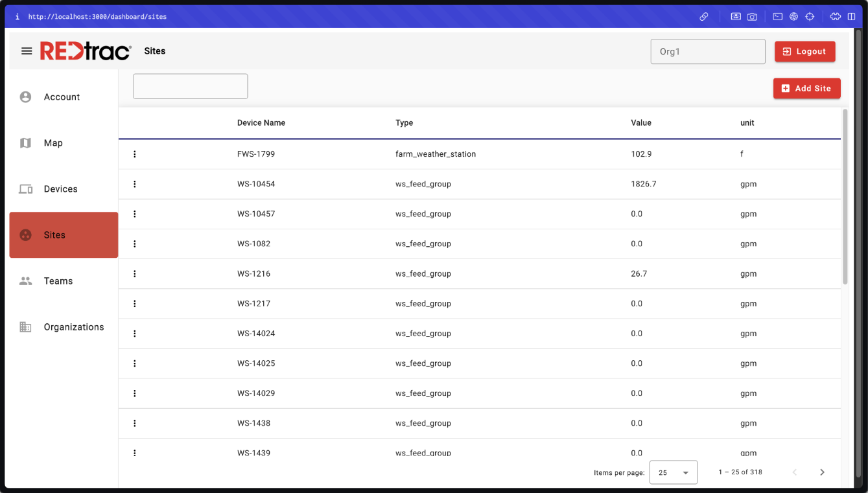Click the Map sidebar icon
The width and height of the screenshot is (868, 493).
[x=25, y=143]
